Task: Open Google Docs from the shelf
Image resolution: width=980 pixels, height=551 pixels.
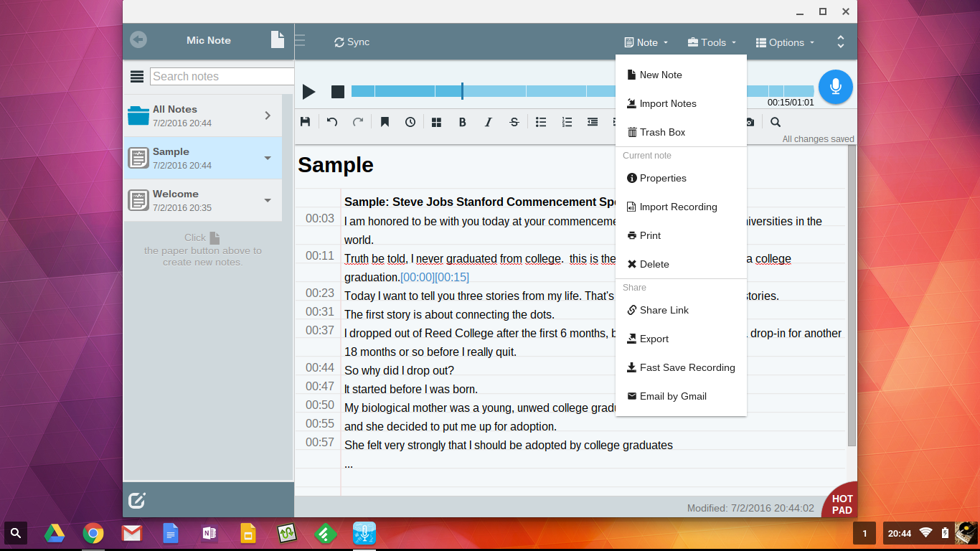Action: [170, 533]
